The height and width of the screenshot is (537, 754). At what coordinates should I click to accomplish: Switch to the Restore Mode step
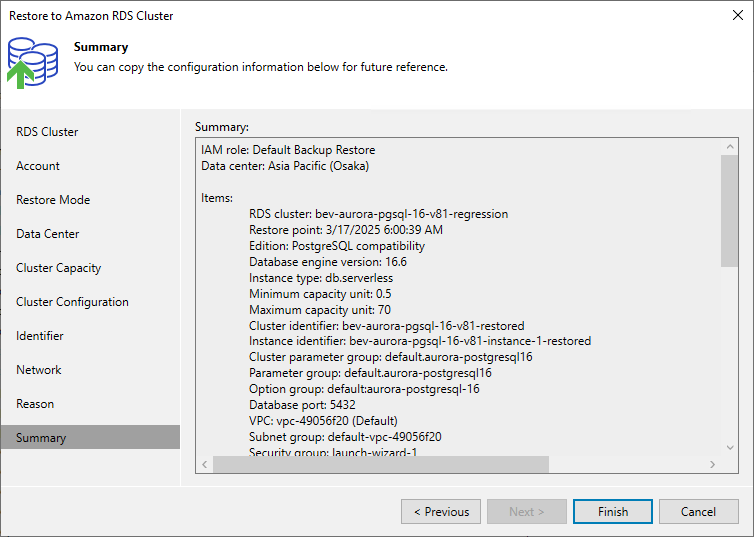coord(53,200)
